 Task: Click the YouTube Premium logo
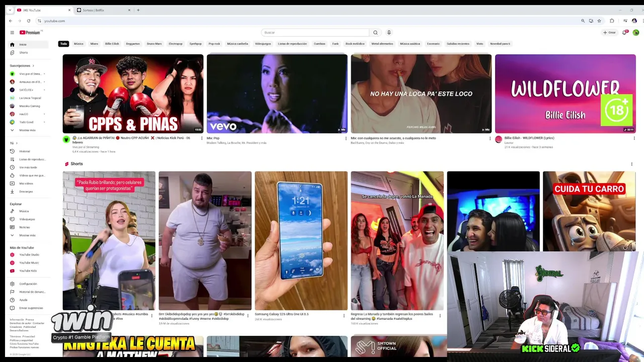pos(30,32)
